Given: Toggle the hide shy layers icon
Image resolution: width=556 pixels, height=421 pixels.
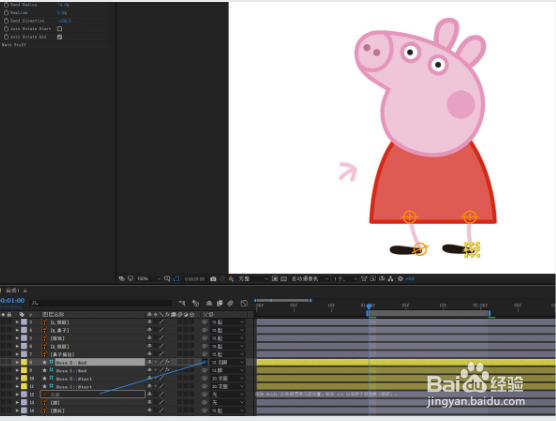Looking at the screenshot, I should (209, 303).
